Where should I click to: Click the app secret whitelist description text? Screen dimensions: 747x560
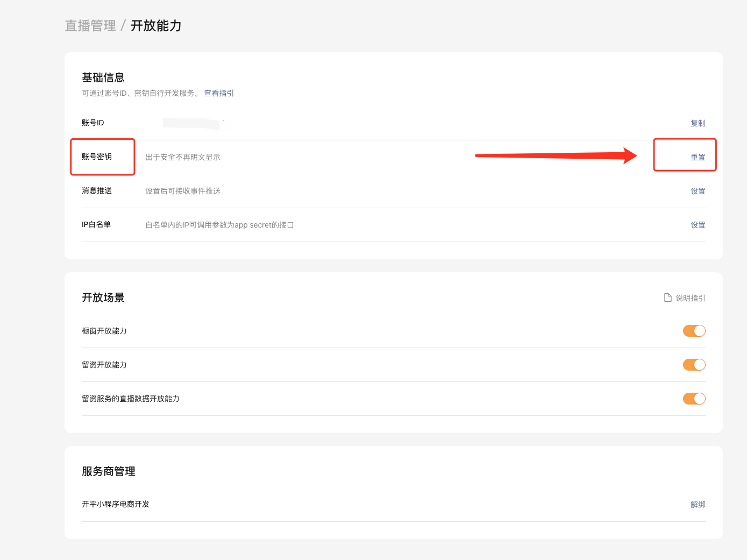click(x=219, y=225)
